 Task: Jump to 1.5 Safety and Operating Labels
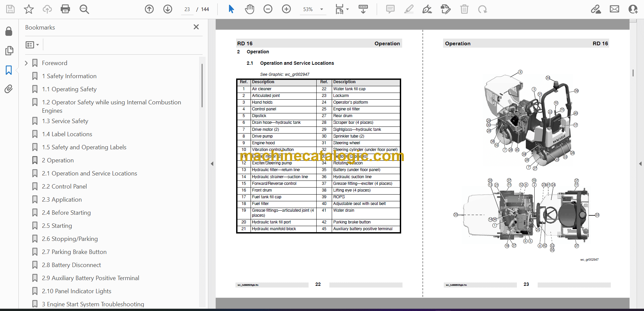point(84,147)
